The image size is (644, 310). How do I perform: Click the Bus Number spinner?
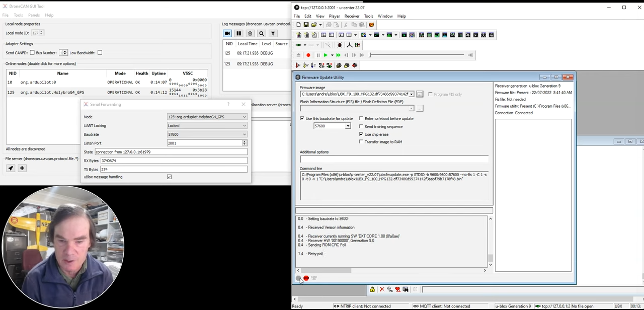point(63,53)
